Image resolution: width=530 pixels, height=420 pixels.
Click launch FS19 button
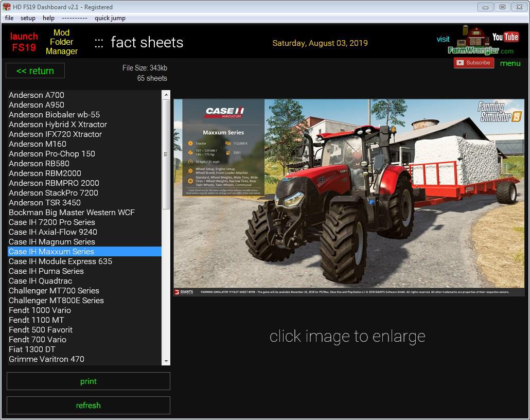[24, 42]
